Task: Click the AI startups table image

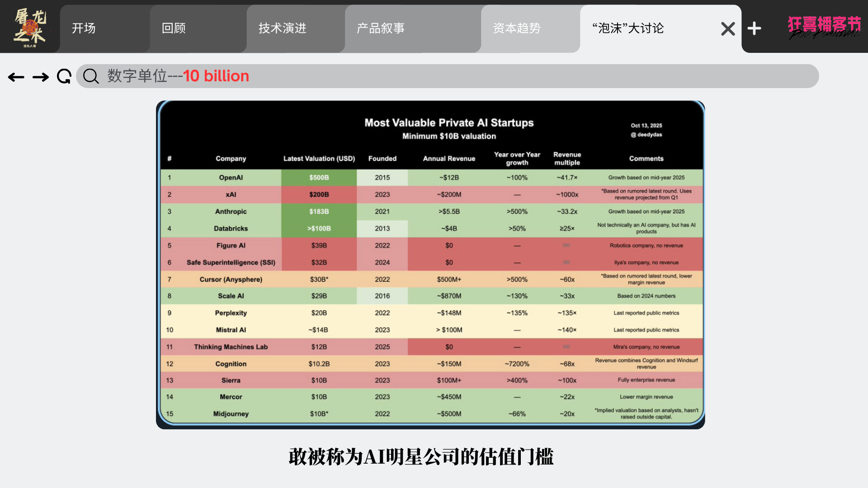Action: (x=430, y=264)
